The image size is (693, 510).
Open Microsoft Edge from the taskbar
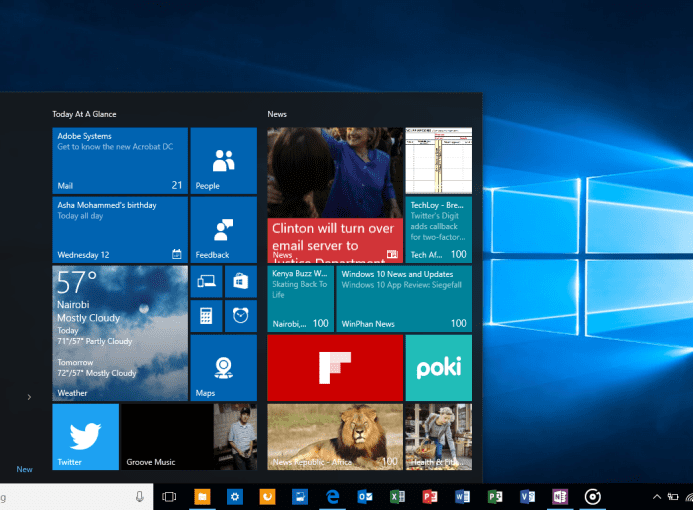[332, 497]
